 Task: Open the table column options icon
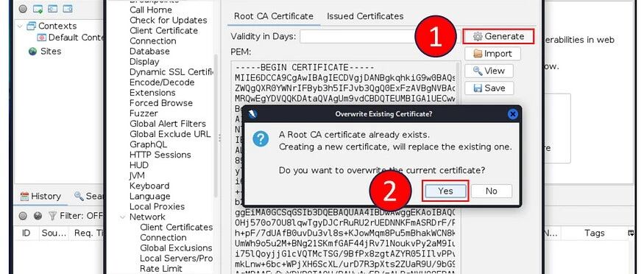tap(631, 233)
